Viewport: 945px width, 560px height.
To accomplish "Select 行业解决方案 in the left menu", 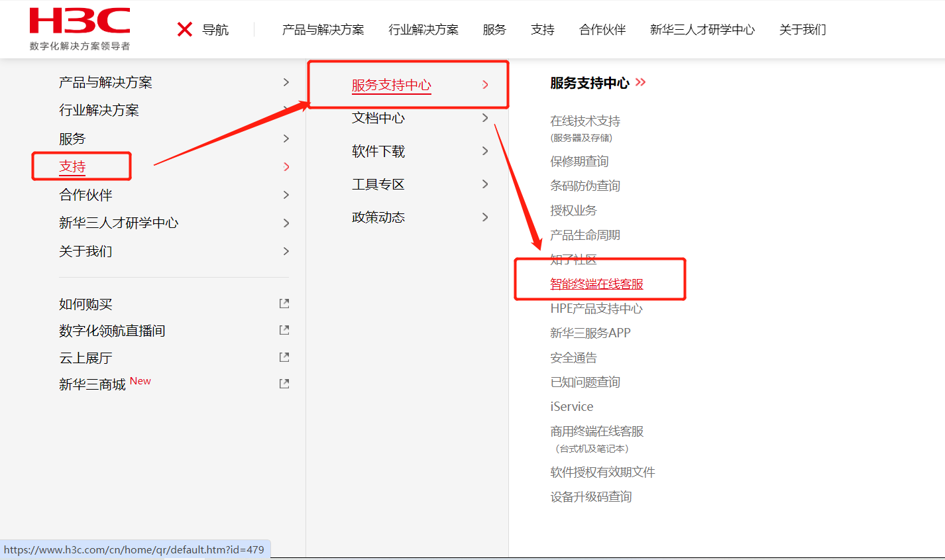I will point(99,110).
